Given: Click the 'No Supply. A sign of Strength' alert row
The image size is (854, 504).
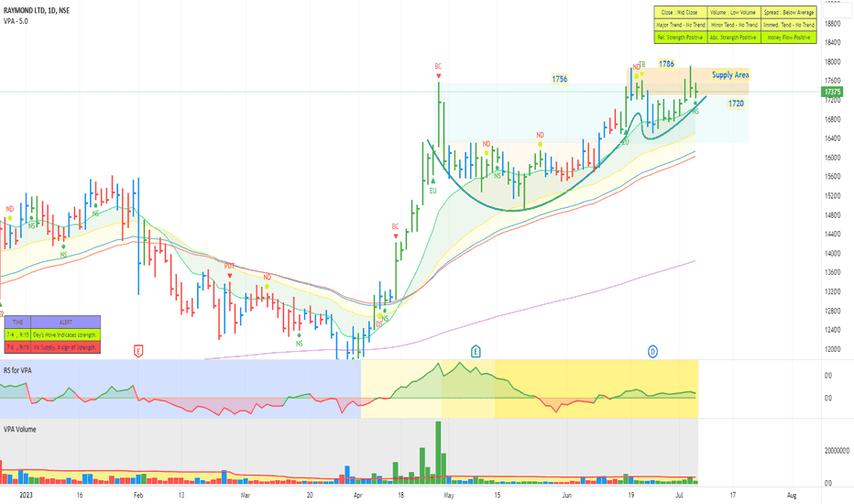Looking at the screenshot, I should coord(66,347).
